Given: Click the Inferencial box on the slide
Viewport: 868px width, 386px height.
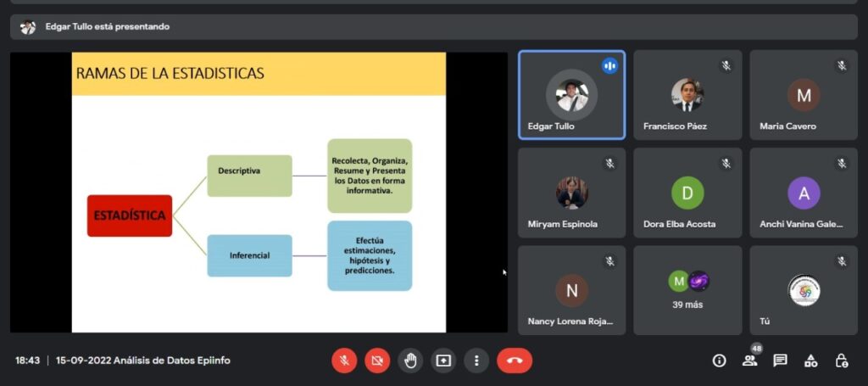Looking at the screenshot, I should coord(250,256).
